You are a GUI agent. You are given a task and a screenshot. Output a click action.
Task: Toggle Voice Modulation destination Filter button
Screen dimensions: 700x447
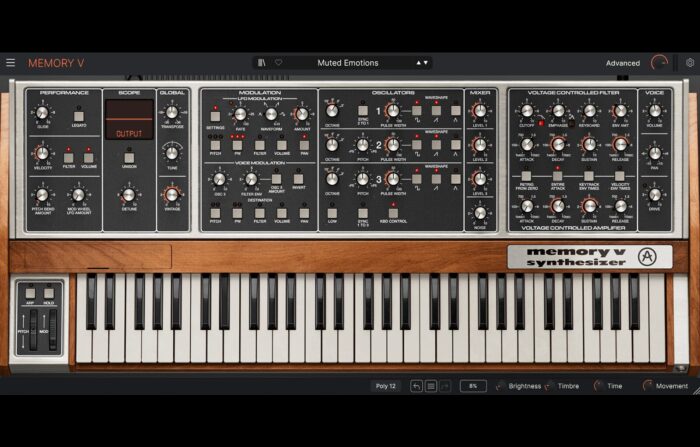(x=260, y=213)
